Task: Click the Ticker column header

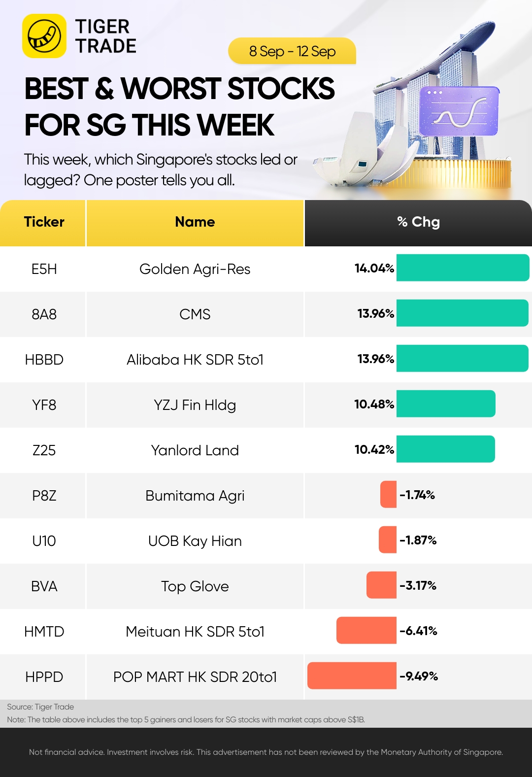Action: click(44, 222)
